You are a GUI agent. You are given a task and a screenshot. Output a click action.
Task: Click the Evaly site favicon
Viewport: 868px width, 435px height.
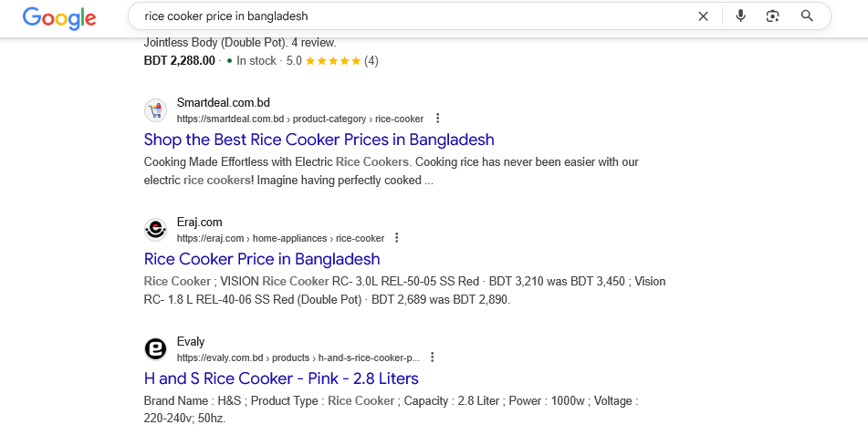pyautogui.click(x=156, y=349)
